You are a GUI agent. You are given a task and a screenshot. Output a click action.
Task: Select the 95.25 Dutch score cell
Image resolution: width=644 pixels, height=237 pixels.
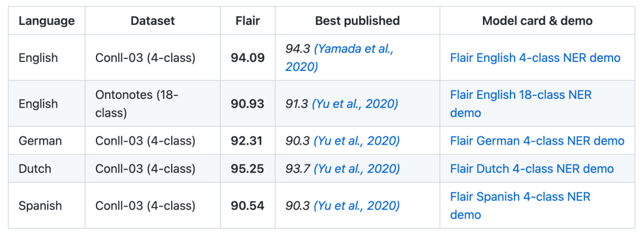(247, 169)
